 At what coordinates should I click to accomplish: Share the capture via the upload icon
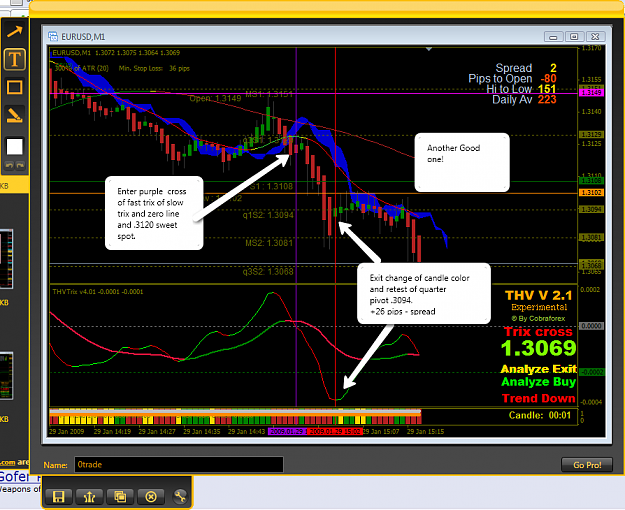click(89, 496)
